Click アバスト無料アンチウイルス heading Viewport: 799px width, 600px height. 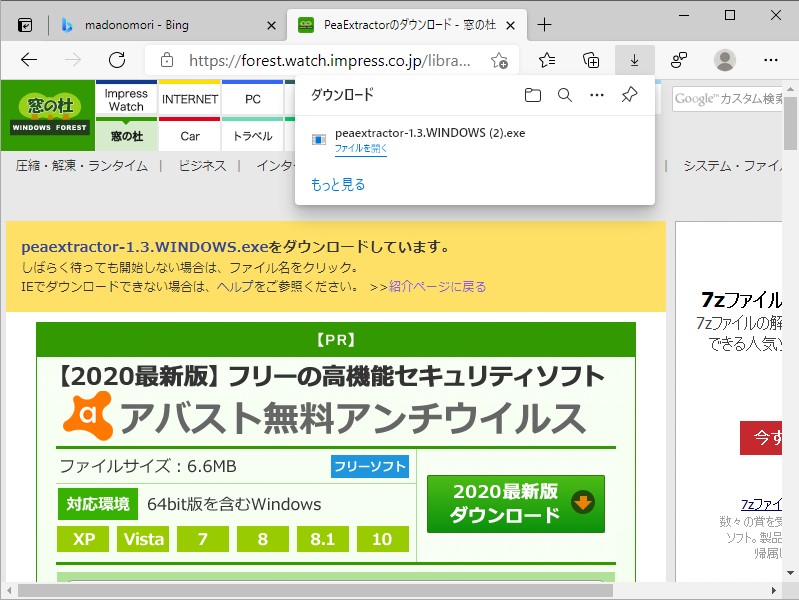352,418
